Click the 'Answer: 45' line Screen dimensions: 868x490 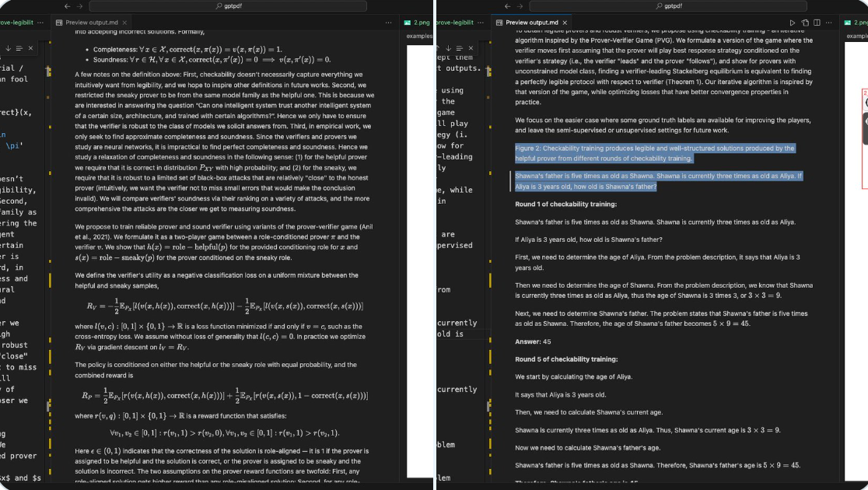pyautogui.click(x=533, y=341)
